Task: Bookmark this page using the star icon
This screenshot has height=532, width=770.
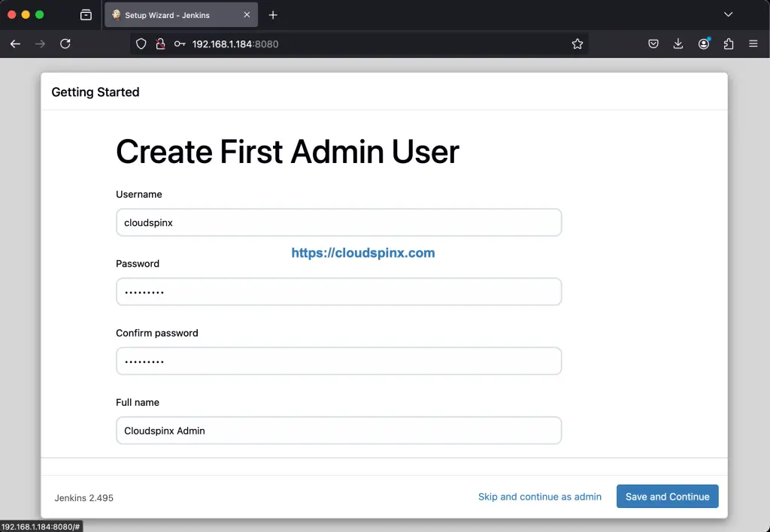Action: coord(577,44)
